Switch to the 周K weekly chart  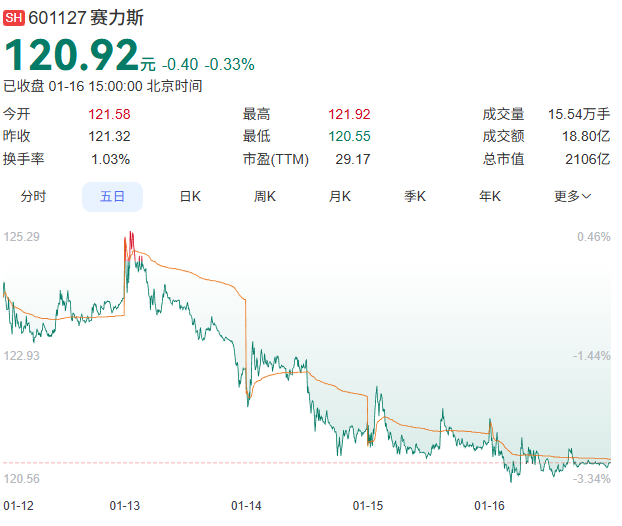coord(265,197)
